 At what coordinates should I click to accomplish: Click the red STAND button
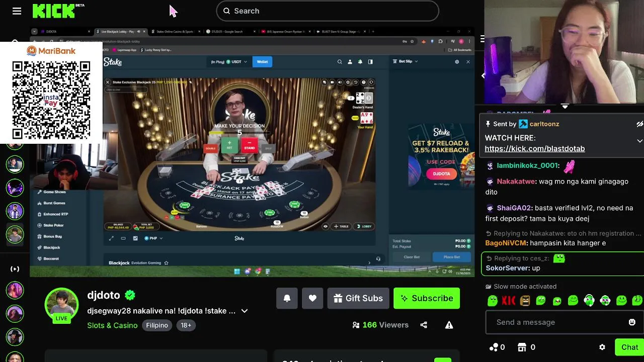tap(249, 145)
